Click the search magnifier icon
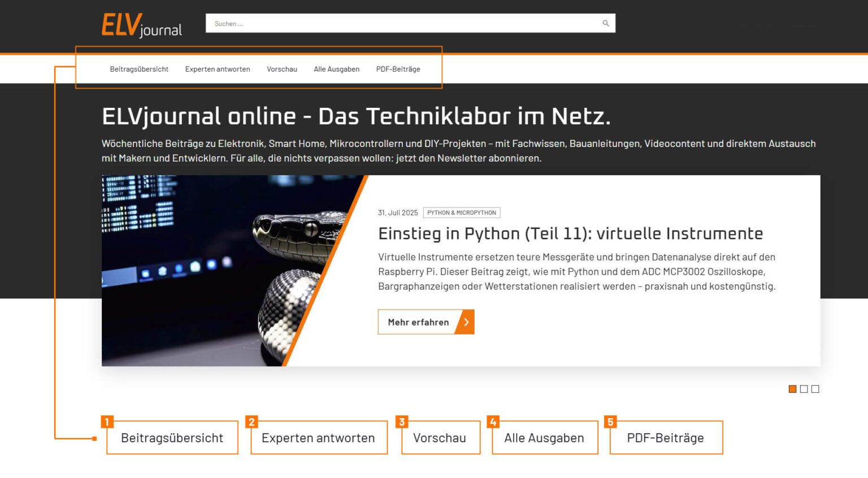This screenshot has height=478, width=868. 605,23
